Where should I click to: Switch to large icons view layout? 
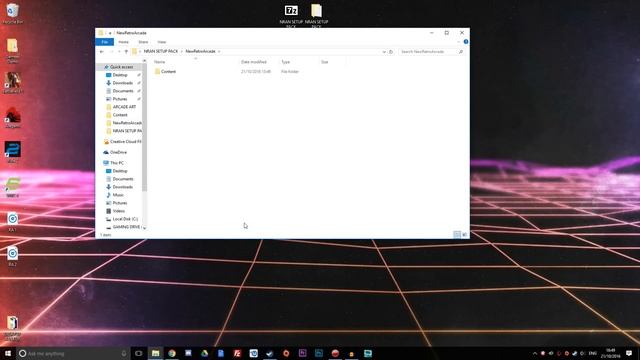[465, 235]
